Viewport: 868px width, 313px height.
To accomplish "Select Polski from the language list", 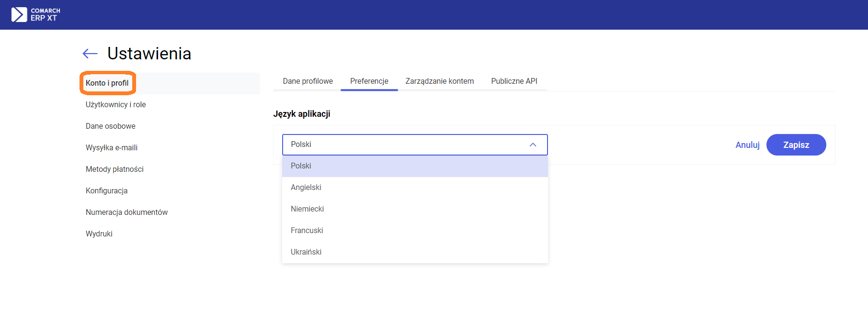I will (301, 166).
